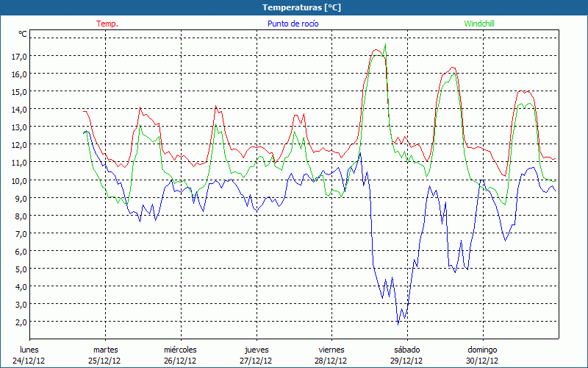Select jueves 27/12/12 date label
Viewport: 588px width, 368px height.
(x=257, y=355)
